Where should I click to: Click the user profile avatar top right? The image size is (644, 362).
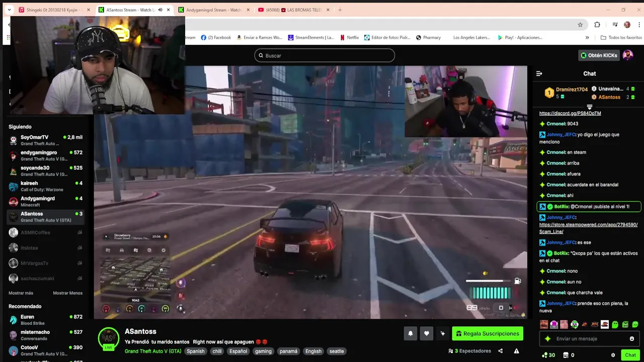(628, 55)
